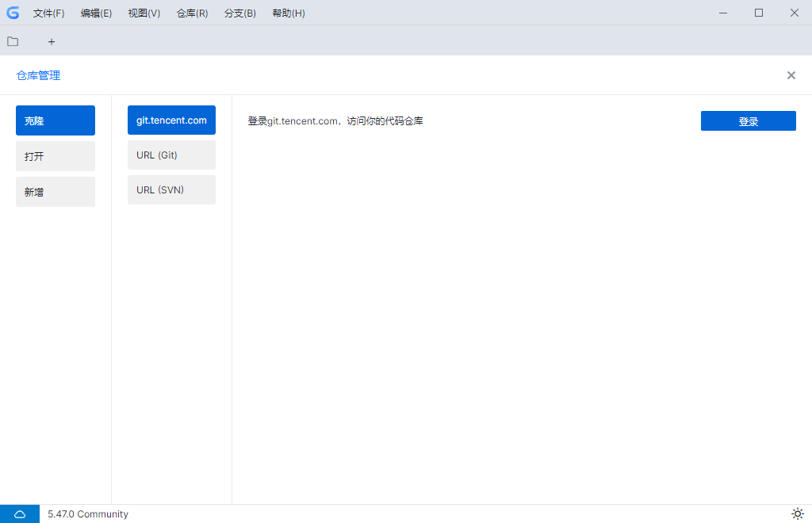Close the application window
This screenshot has width=812, height=523.
[795, 13]
